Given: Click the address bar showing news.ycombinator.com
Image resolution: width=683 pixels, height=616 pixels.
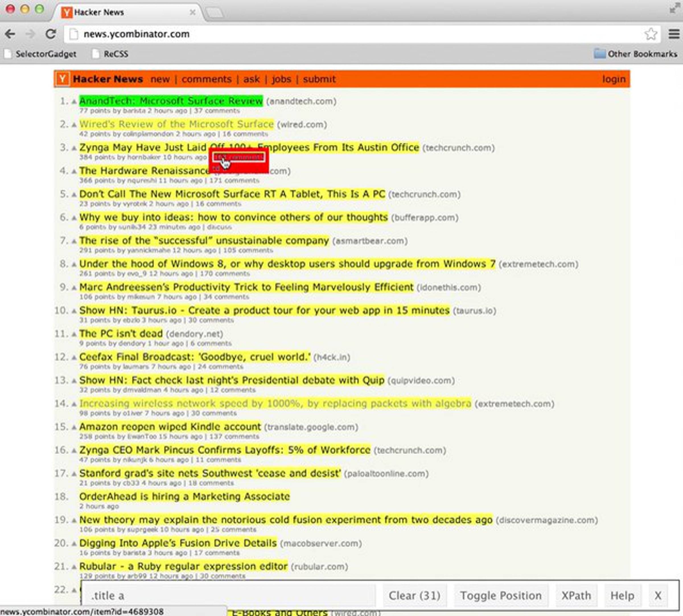Looking at the screenshot, I should pyautogui.click(x=362, y=34).
